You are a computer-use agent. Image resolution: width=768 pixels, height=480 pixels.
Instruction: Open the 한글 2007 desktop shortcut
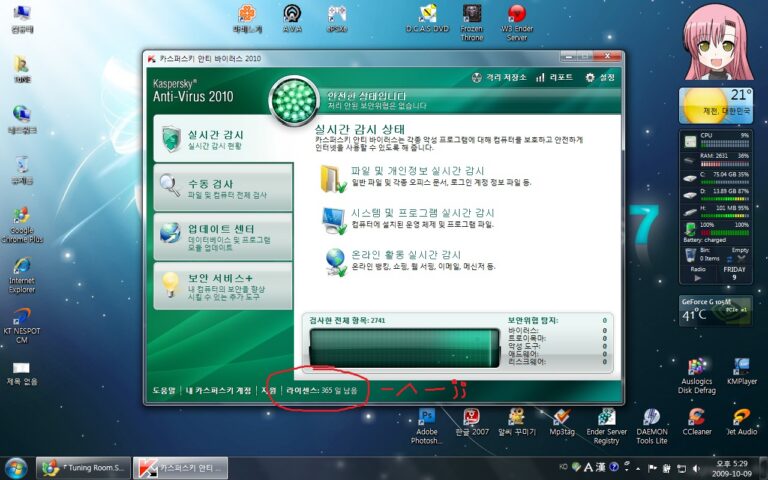point(472,422)
